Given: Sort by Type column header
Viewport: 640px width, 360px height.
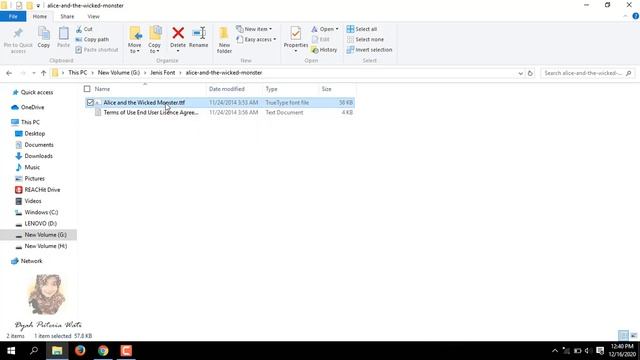Looking at the screenshot, I should click(x=271, y=89).
